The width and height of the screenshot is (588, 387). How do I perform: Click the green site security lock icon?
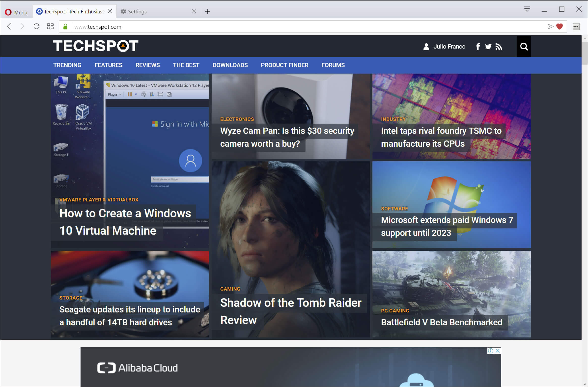click(65, 27)
